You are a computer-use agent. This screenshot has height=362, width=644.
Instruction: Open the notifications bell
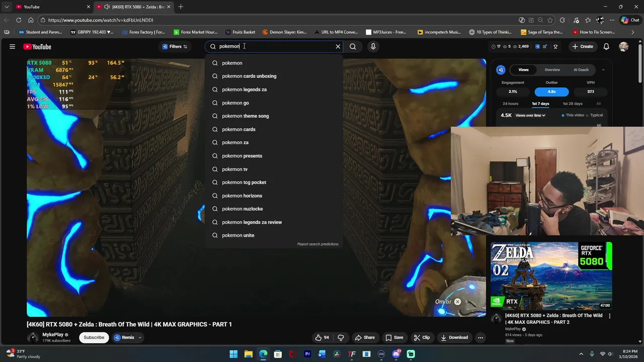pyautogui.click(x=606, y=46)
